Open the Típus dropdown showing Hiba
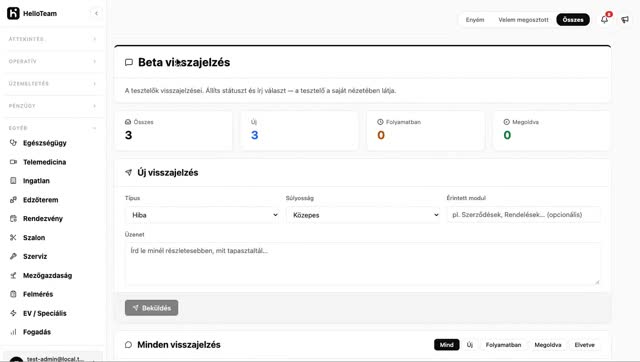 pyautogui.click(x=202, y=215)
